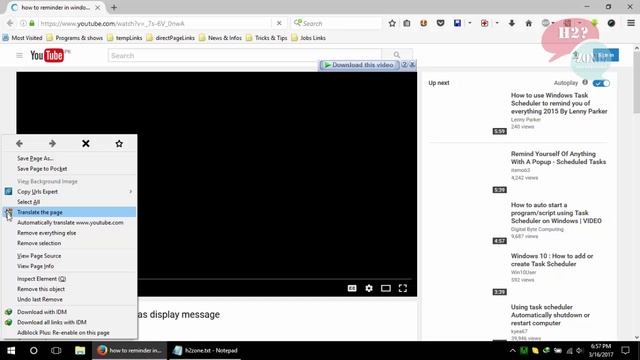Click the Download this video button
The height and width of the screenshot is (360, 640).
point(359,65)
